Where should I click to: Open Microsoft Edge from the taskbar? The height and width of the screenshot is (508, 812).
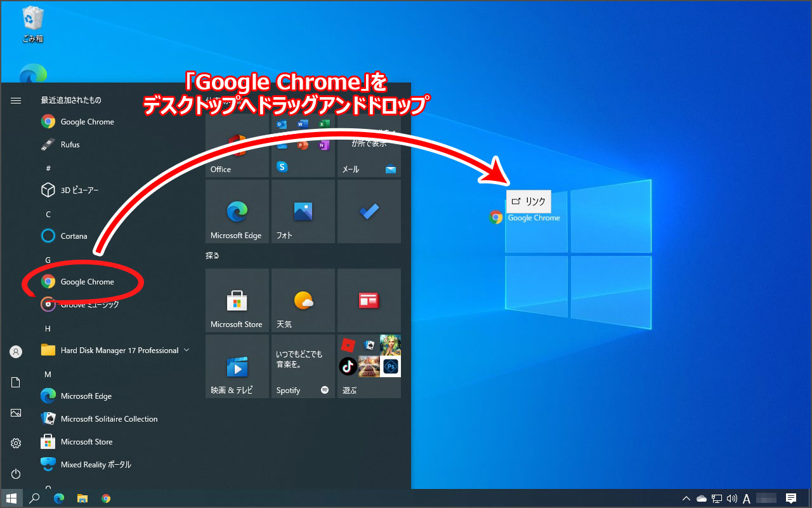click(58, 498)
